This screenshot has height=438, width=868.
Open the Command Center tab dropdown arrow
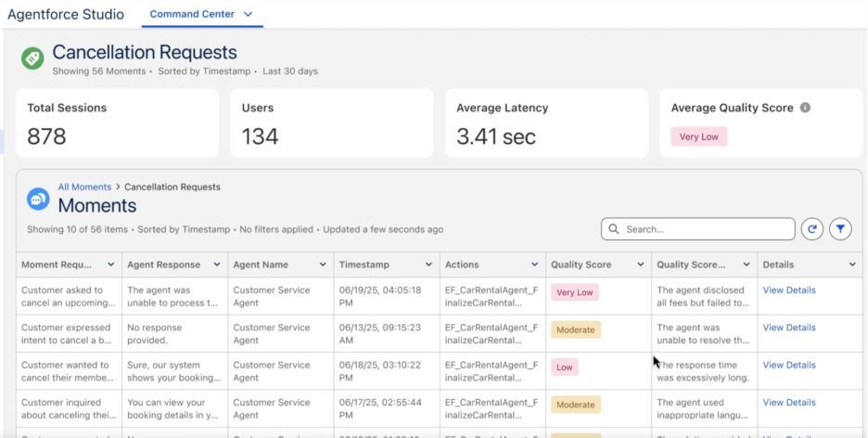(x=248, y=14)
